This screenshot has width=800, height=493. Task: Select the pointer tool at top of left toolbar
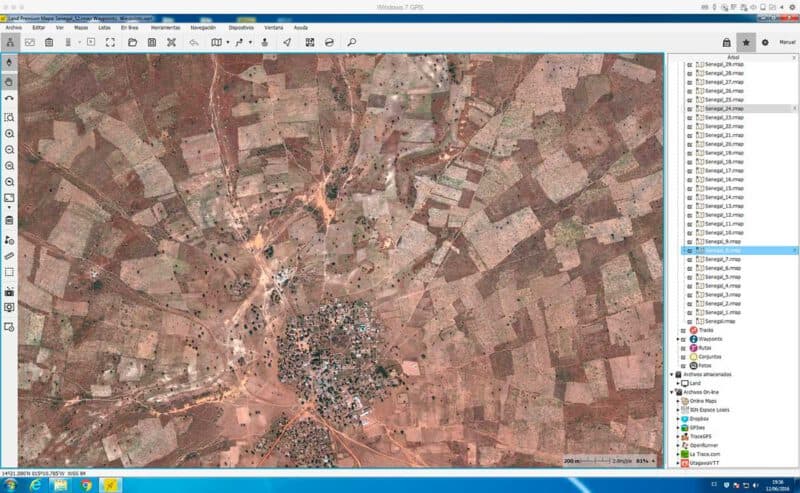[9, 62]
